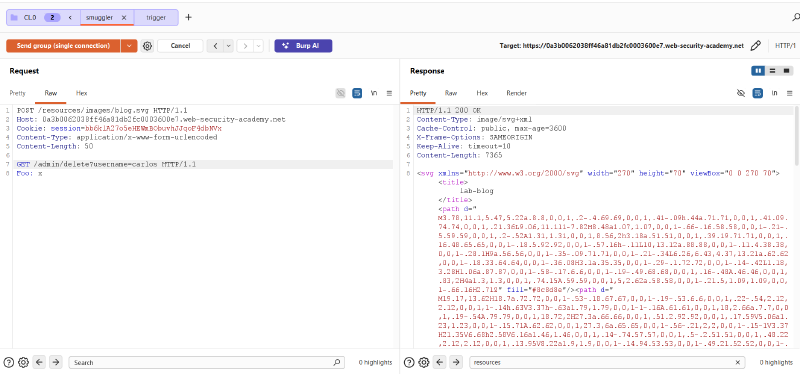This screenshot has height=374, width=800.
Task: Open the Burp AI button
Action: (x=303, y=46)
